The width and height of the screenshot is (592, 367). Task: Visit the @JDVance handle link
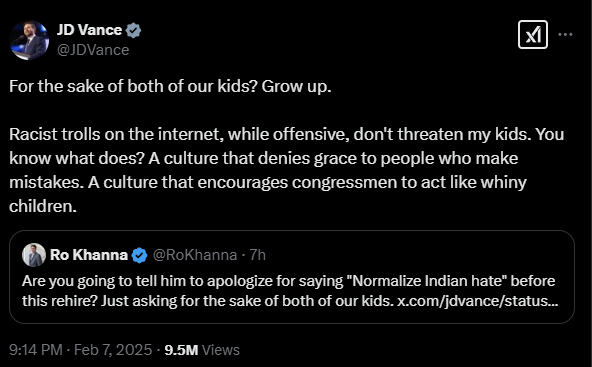pos(93,50)
